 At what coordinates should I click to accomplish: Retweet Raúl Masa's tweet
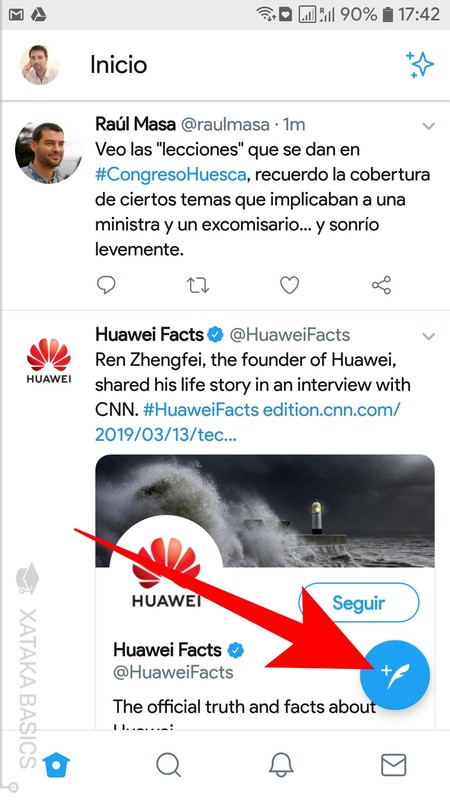click(197, 285)
